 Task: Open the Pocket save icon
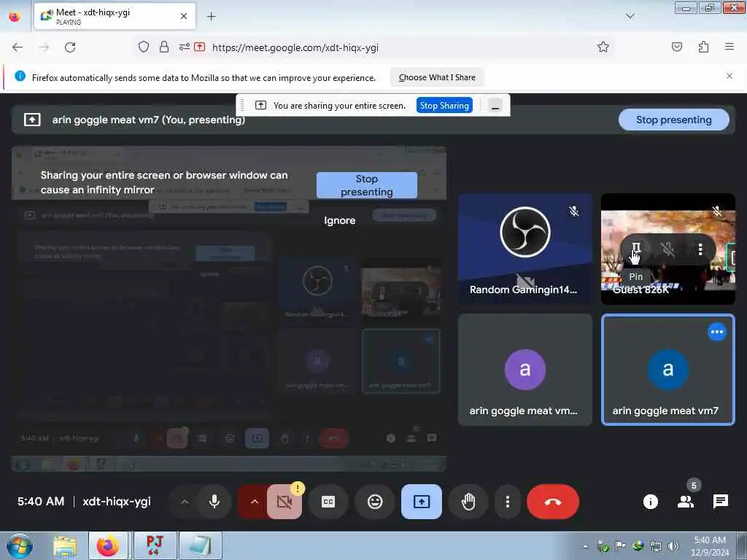coord(676,47)
